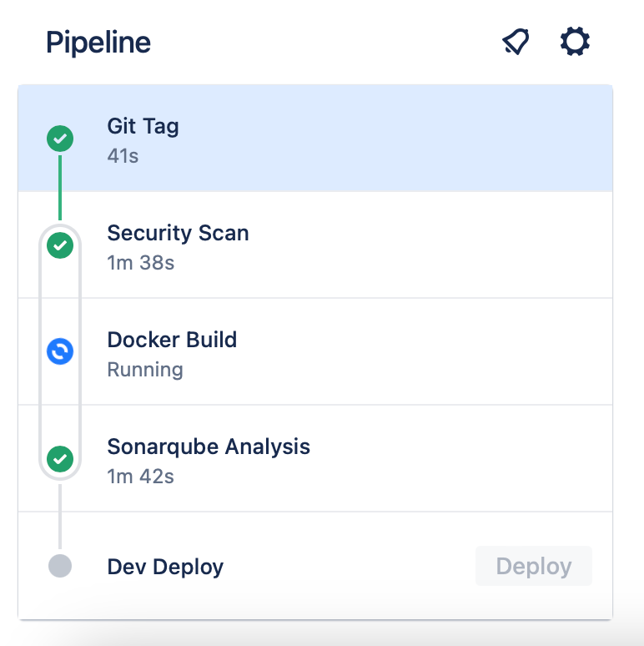Click the Dev Deploy grey pending status circle
Viewport: 644px width, 646px height.
tap(60, 566)
